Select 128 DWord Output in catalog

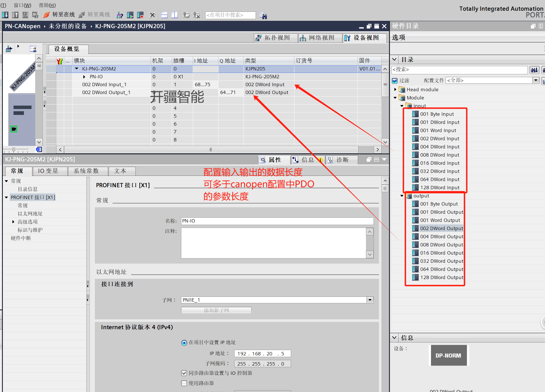click(x=441, y=277)
